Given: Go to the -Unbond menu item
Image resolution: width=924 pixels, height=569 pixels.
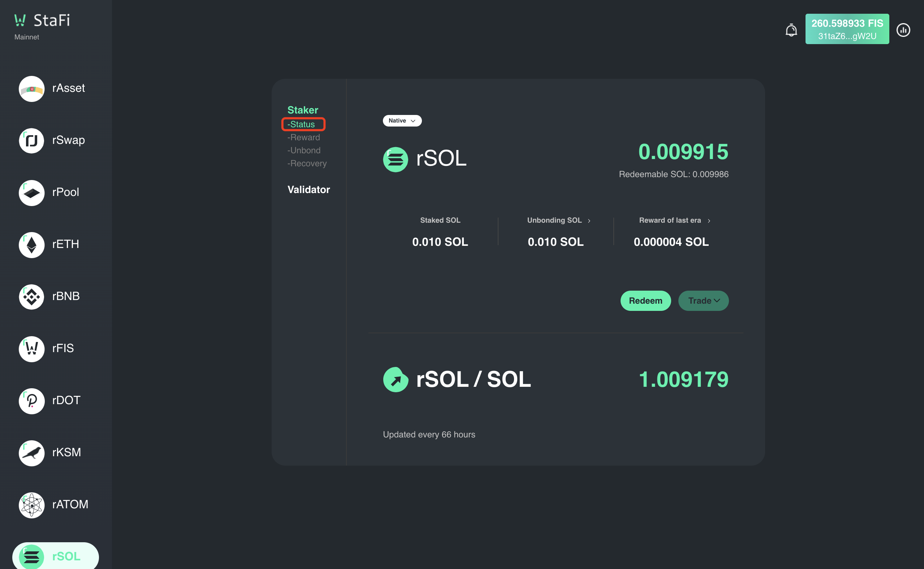Looking at the screenshot, I should [x=304, y=150].
